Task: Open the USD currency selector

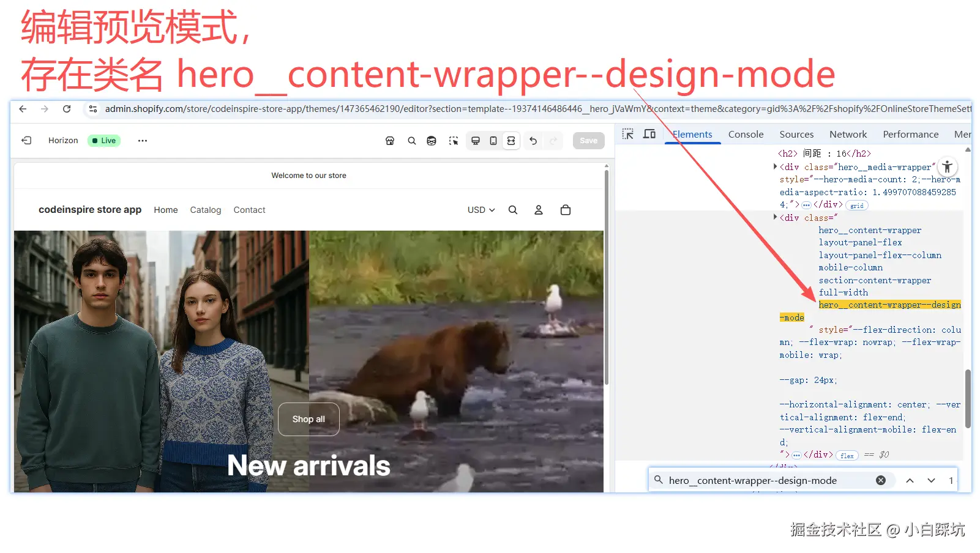Action: (481, 210)
